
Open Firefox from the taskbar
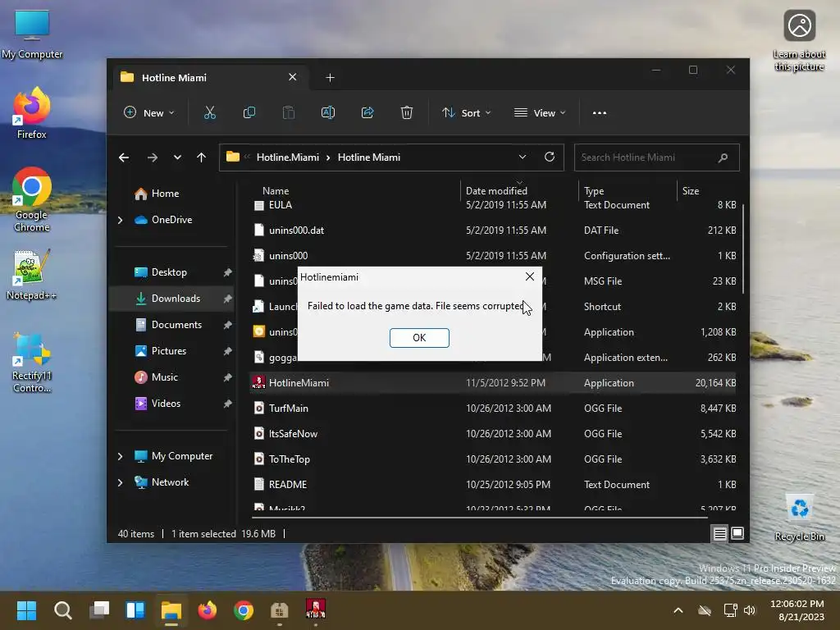click(208, 610)
